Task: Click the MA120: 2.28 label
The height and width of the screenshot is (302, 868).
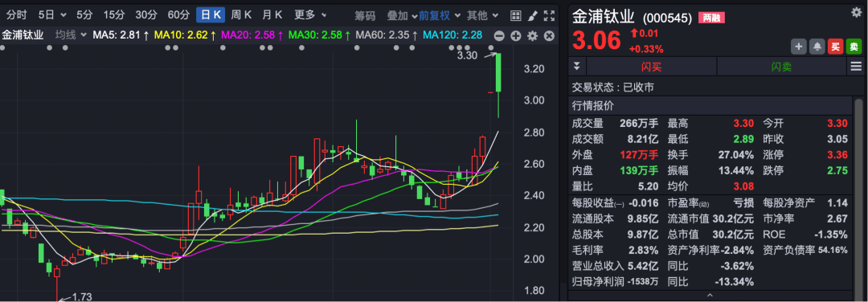Action: point(452,35)
